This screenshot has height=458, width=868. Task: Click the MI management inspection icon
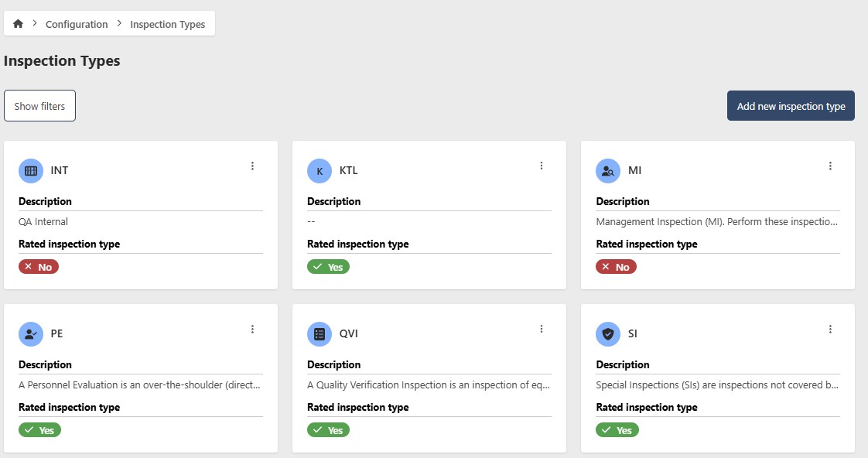coord(608,171)
